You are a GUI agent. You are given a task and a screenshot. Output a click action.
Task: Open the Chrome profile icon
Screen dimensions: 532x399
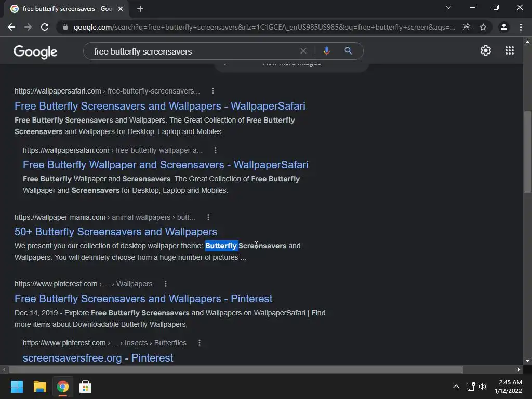[x=504, y=27]
